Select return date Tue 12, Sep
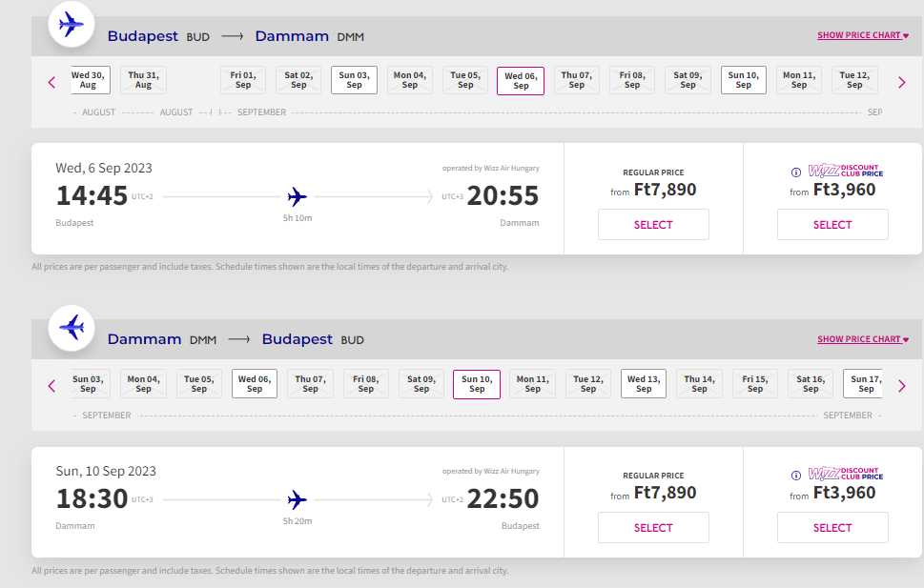This screenshot has height=588, width=924. (x=588, y=384)
